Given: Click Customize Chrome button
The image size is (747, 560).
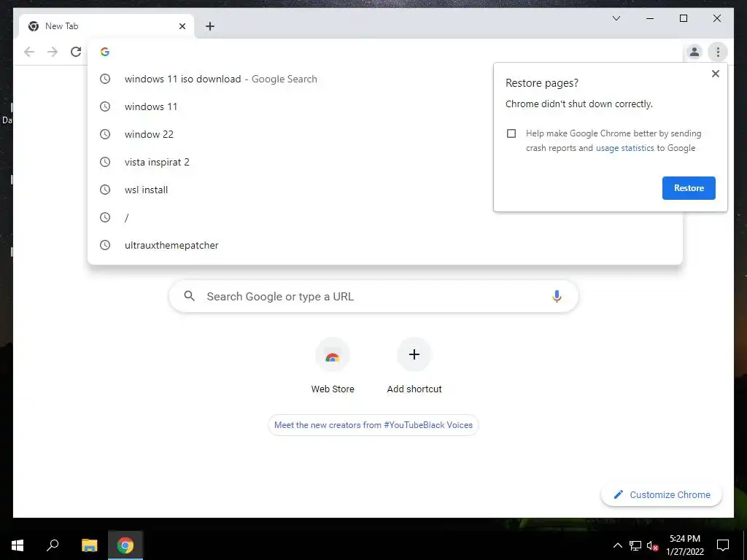Looking at the screenshot, I should [661, 494].
